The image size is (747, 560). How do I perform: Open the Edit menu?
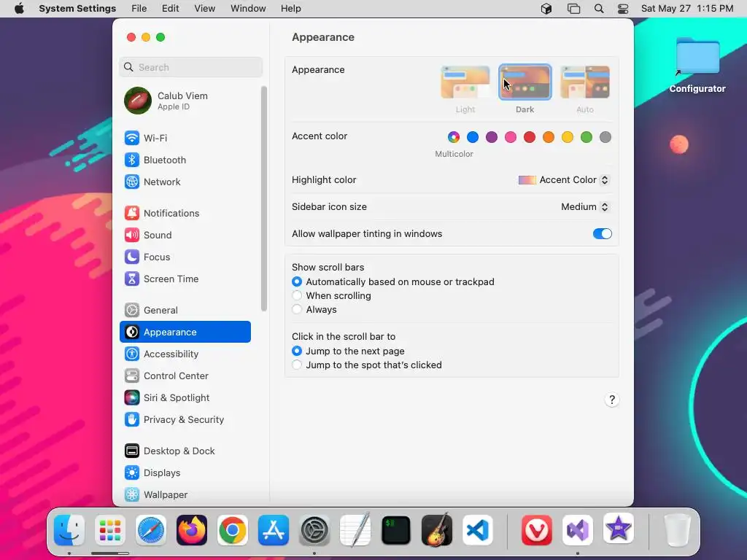[170, 9]
